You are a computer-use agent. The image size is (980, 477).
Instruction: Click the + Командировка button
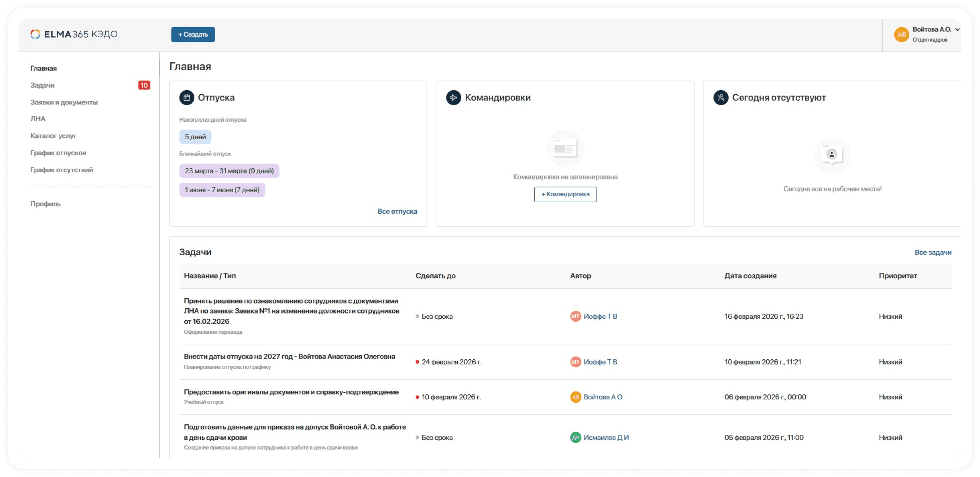point(565,194)
